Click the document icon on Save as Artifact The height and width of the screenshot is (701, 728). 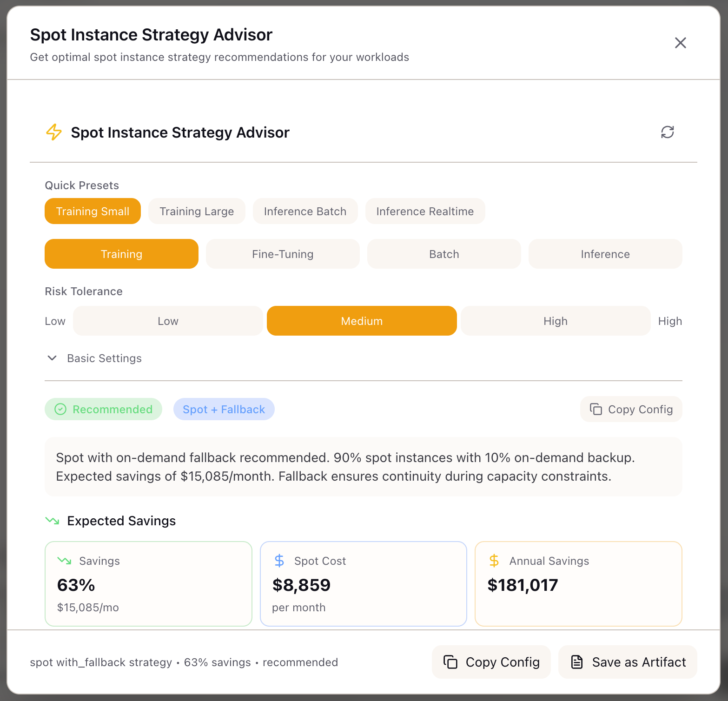(x=576, y=662)
